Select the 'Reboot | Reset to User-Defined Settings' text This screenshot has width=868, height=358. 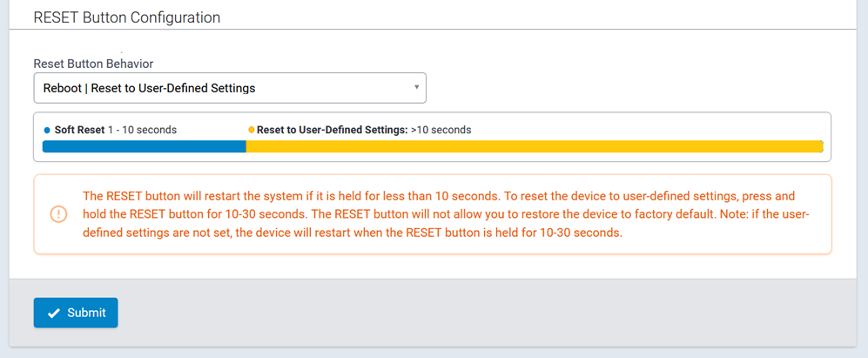pos(149,88)
